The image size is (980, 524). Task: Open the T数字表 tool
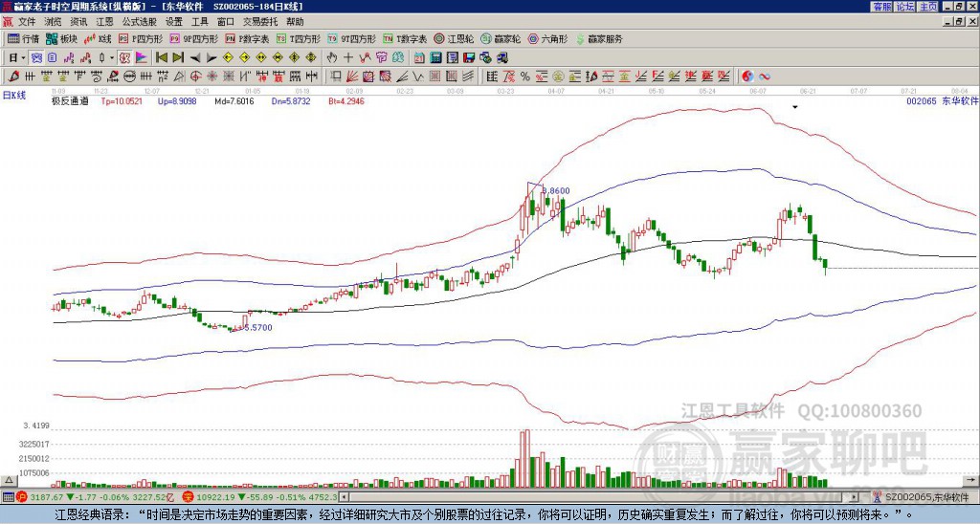tap(405, 38)
